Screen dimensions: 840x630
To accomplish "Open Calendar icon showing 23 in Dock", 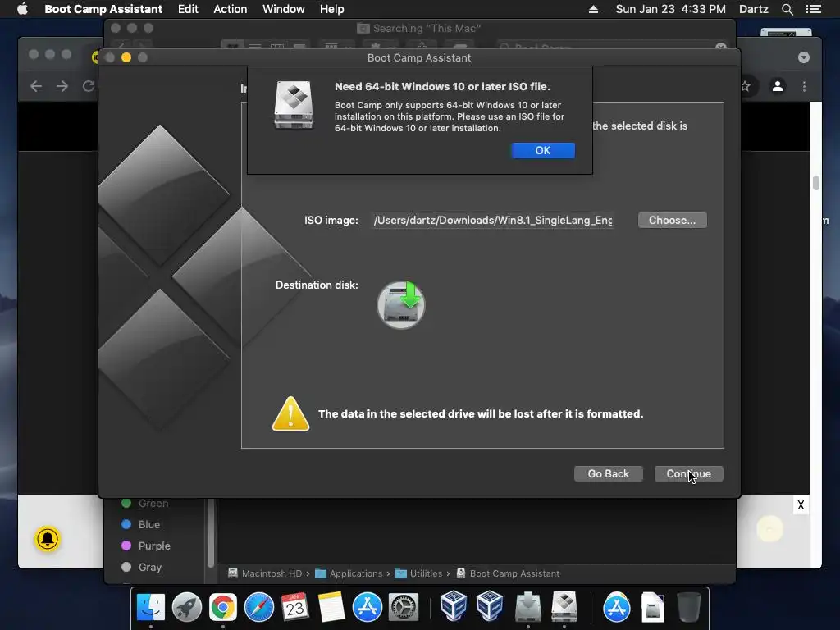I will [294, 607].
